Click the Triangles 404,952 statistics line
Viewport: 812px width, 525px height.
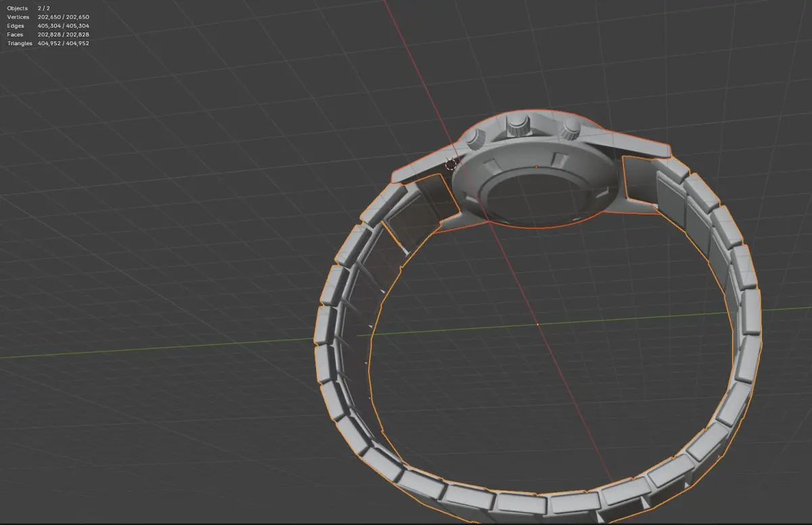point(48,43)
